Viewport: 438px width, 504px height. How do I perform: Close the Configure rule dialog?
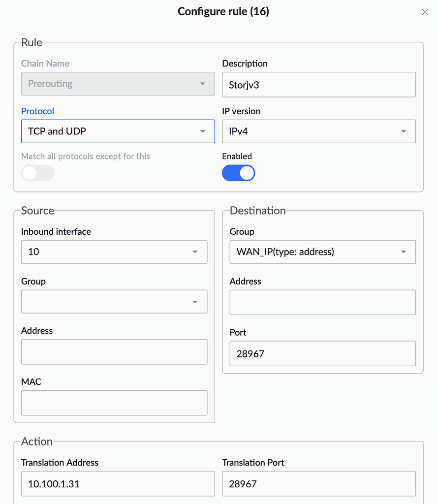coord(425,12)
